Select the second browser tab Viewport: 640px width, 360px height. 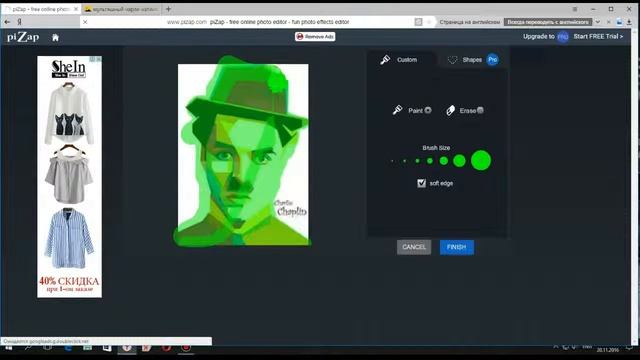121,9
